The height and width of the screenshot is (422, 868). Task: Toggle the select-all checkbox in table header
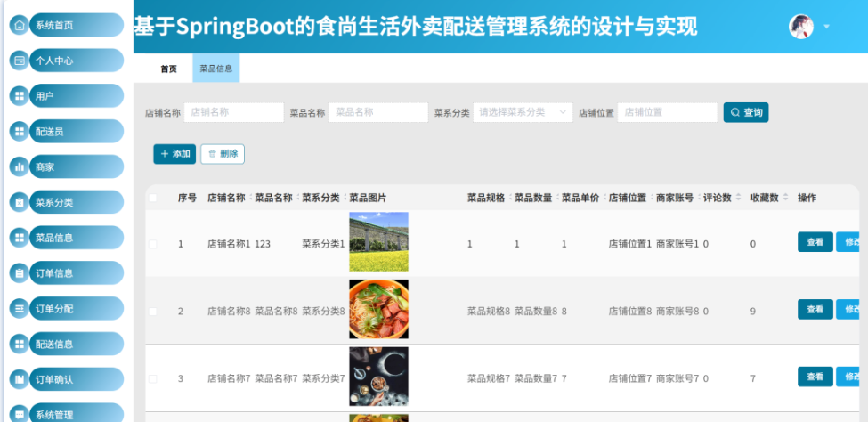[153, 198]
